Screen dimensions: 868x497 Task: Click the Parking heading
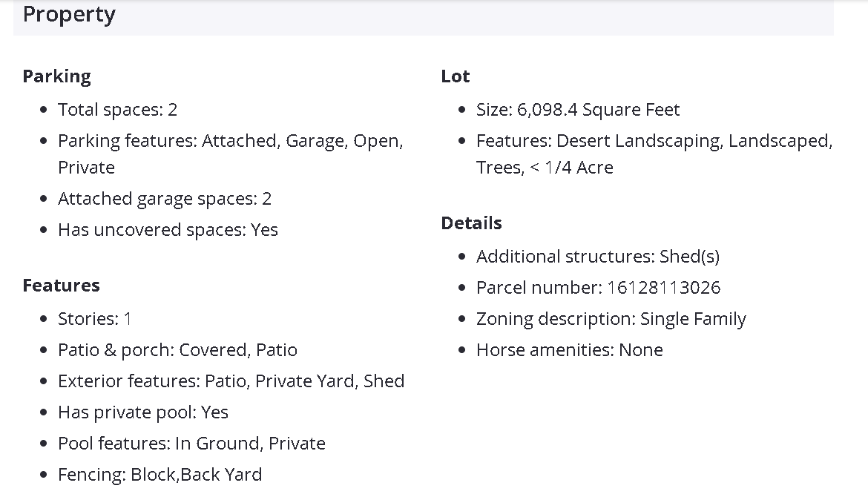(x=56, y=76)
